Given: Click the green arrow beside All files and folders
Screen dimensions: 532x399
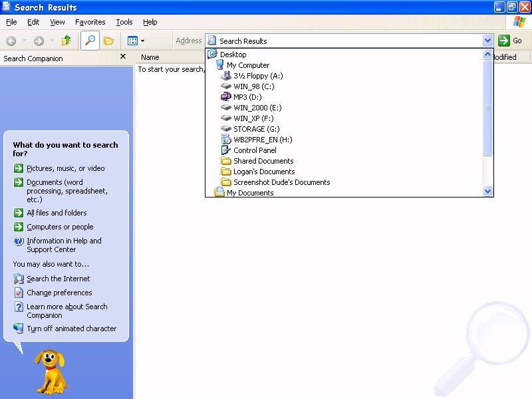Looking at the screenshot, I should coord(19,212).
